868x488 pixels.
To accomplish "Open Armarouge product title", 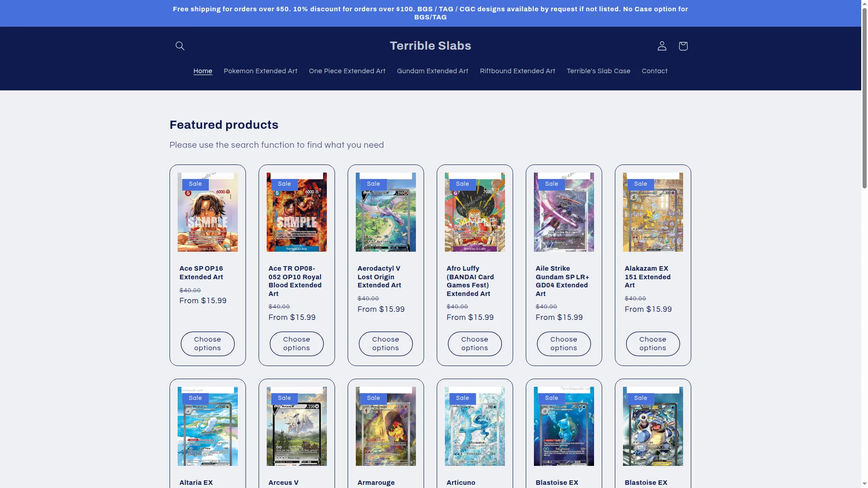I will 376,483.
